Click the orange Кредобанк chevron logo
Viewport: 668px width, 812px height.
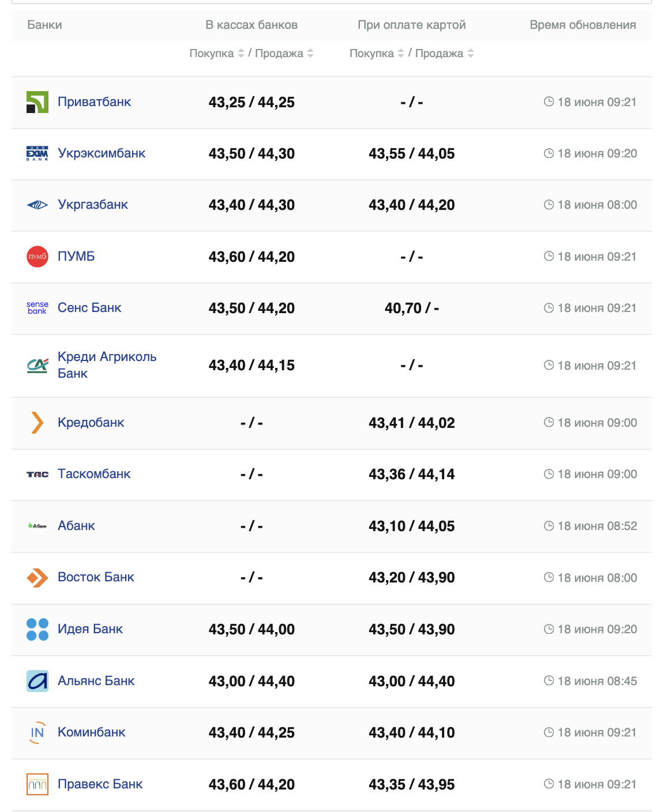37,423
